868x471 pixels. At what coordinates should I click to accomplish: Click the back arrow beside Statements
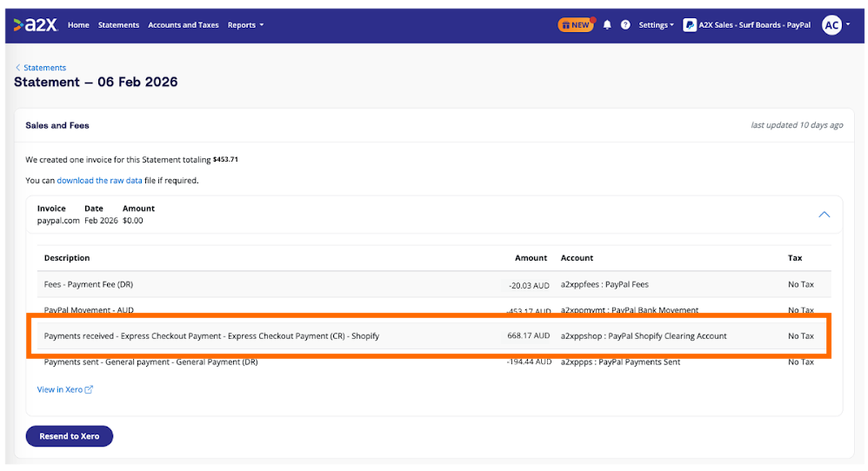17,68
